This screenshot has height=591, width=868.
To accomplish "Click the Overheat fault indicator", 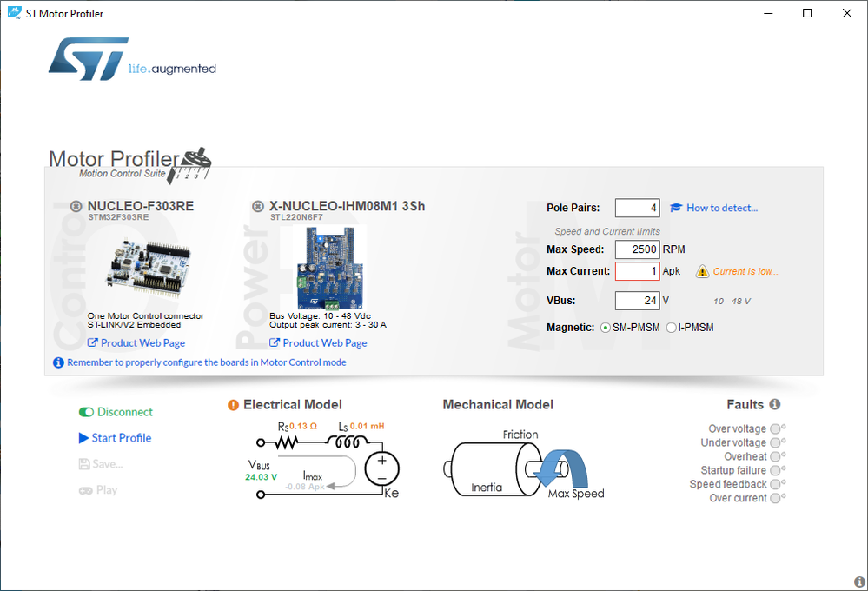I will 776,457.
